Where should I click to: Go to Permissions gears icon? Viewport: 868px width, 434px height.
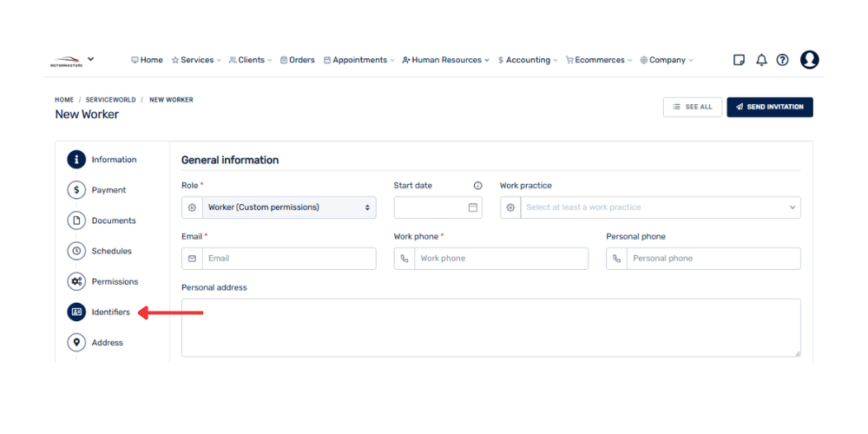click(x=76, y=281)
